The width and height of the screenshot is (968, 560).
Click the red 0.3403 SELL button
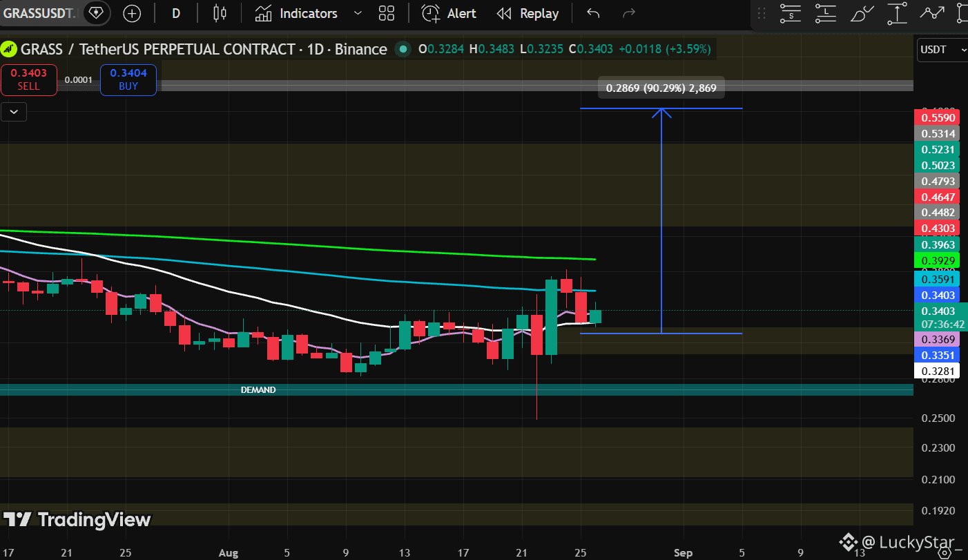[28, 79]
